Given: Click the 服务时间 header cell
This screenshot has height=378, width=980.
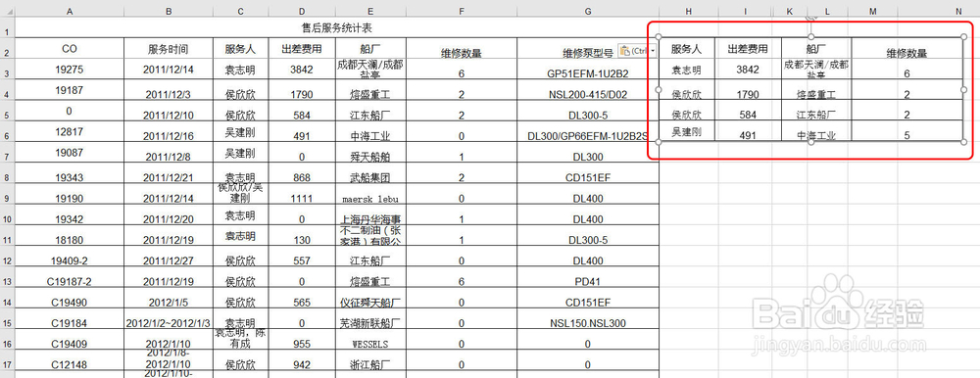Looking at the screenshot, I should click(169, 48).
